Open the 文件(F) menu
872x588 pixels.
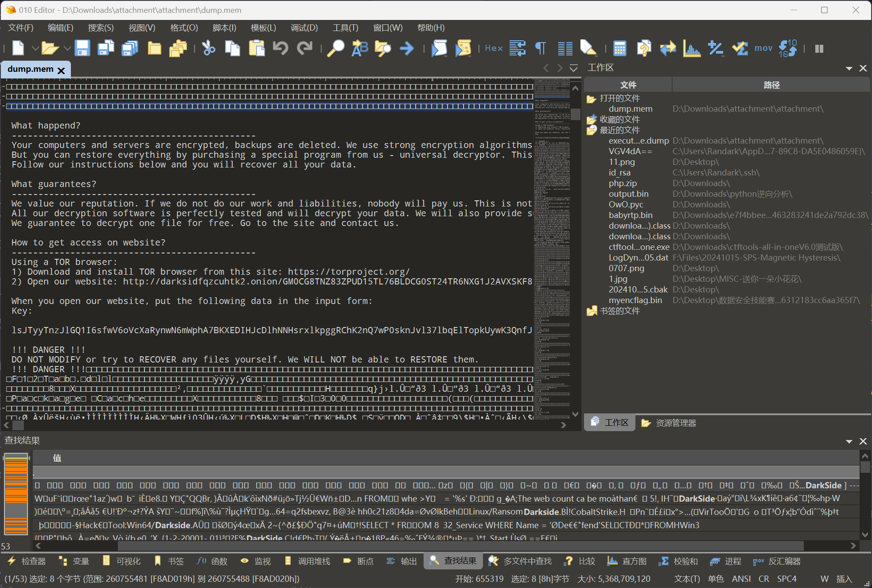21,27
